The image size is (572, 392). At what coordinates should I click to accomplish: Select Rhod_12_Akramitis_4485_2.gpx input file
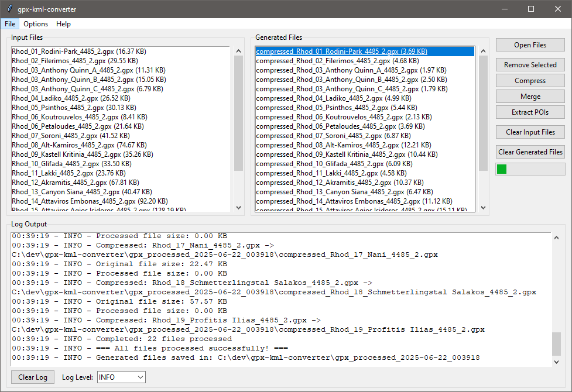(x=121, y=183)
